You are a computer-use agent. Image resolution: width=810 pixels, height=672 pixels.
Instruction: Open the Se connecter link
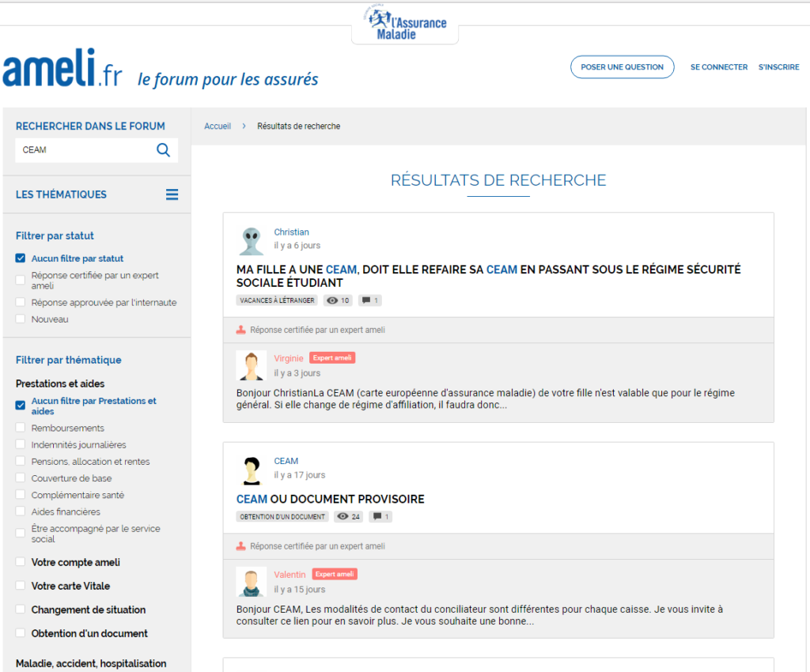[x=718, y=67]
